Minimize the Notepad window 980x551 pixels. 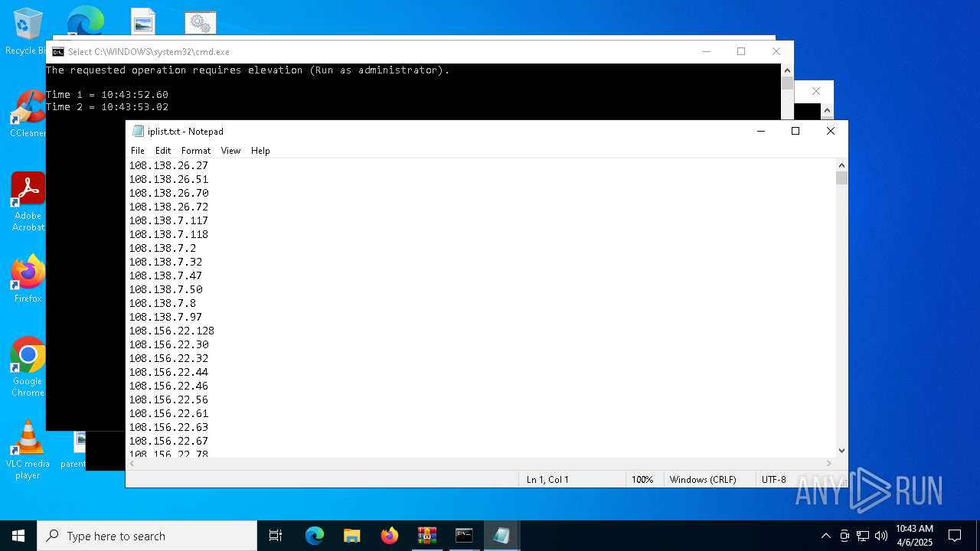[x=761, y=131]
